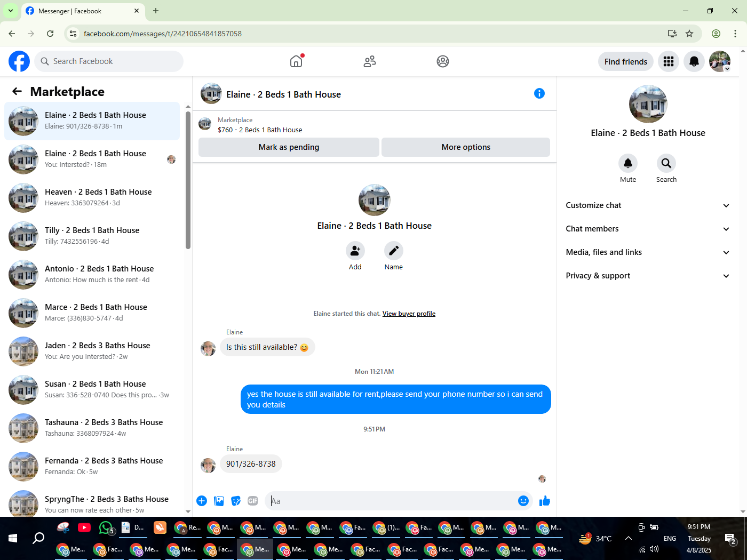Add people to the chat
The width and height of the screenshot is (747, 560).
(x=355, y=251)
